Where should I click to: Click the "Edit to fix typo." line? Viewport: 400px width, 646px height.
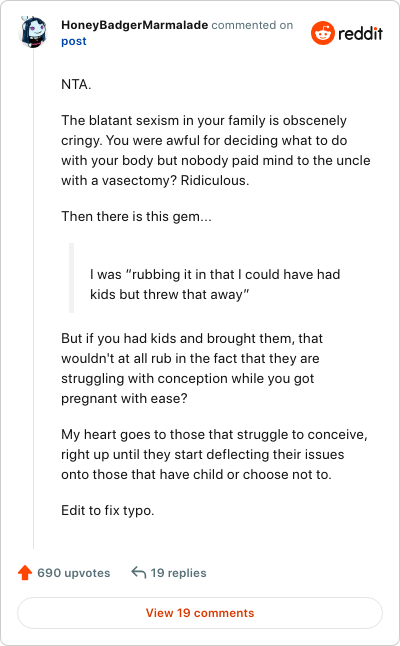point(108,510)
